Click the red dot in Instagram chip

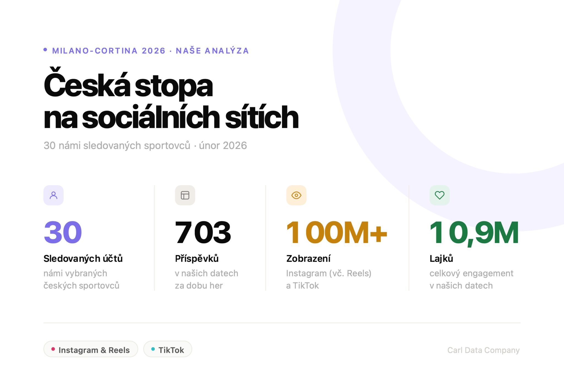point(53,349)
